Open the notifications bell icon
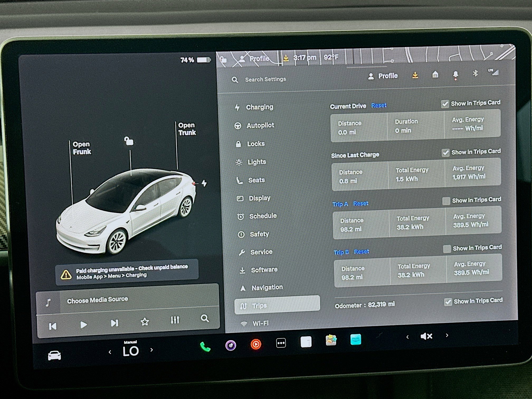 click(x=455, y=75)
